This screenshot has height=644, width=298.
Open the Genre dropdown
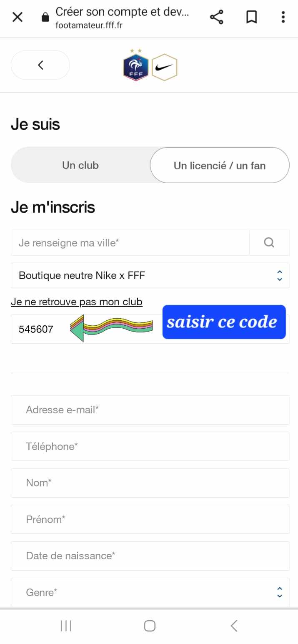click(150, 592)
